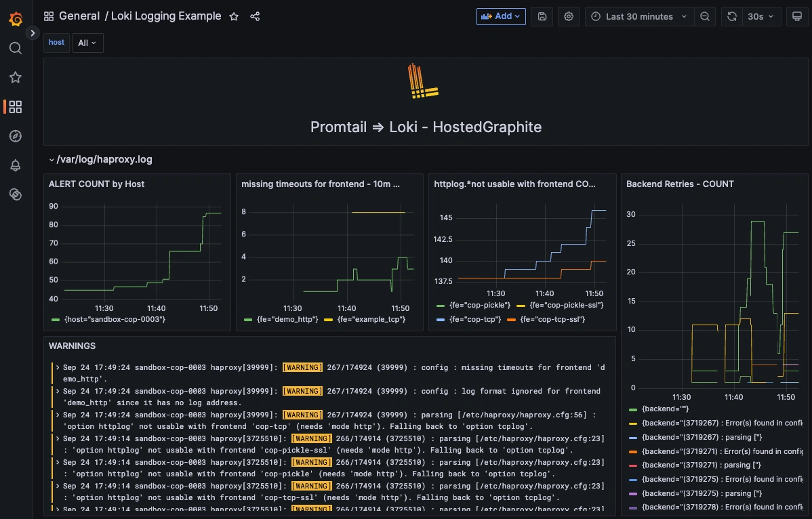Select legend entry (3719278) : Error(s) found
This screenshot has width=812, height=519.
coord(723,507)
